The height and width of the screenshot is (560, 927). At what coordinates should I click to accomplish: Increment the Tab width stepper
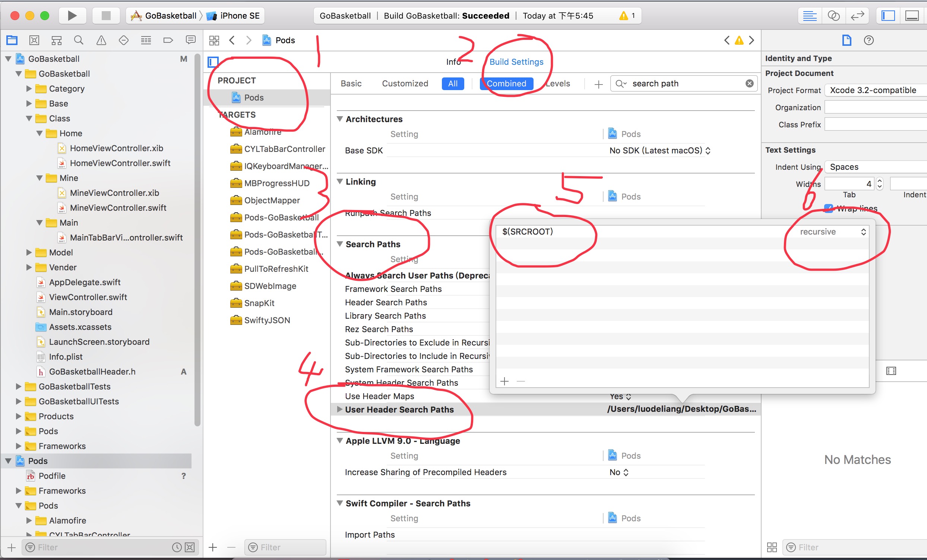(880, 181)
